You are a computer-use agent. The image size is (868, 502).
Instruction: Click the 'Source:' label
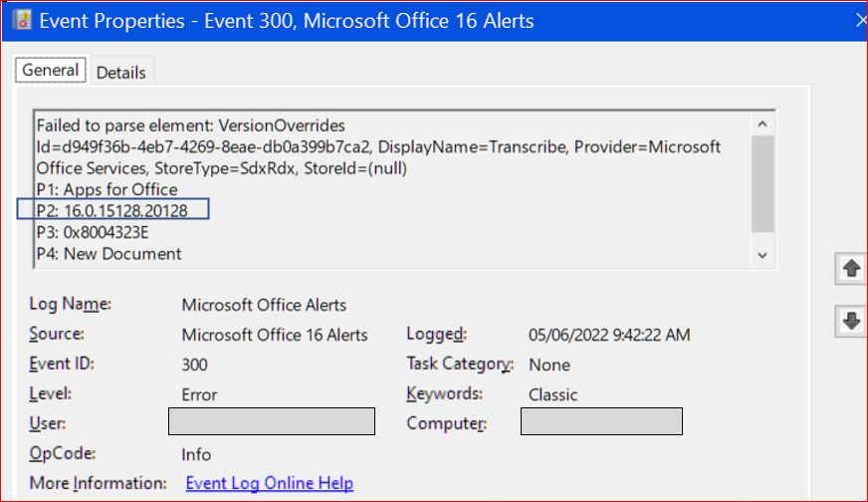tap(57, 334)
